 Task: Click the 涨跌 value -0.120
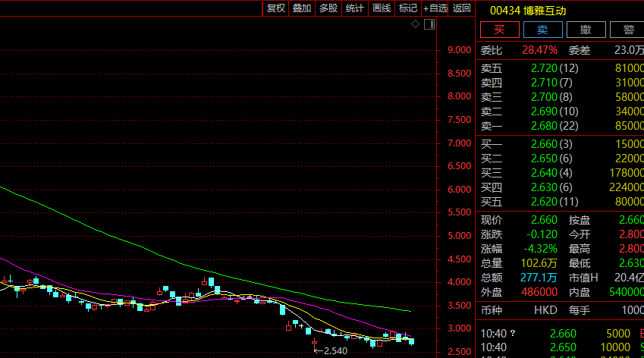(x=542, y=234)
